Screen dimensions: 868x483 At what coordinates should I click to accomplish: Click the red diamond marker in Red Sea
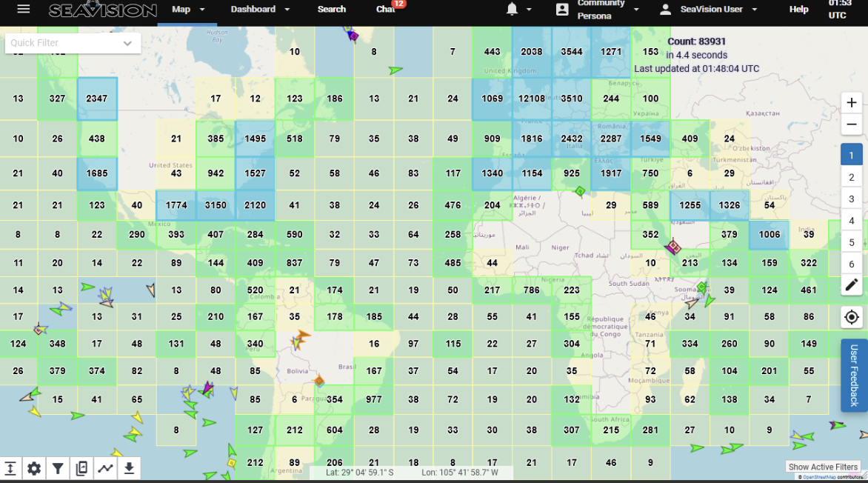[x=673, y=246]
